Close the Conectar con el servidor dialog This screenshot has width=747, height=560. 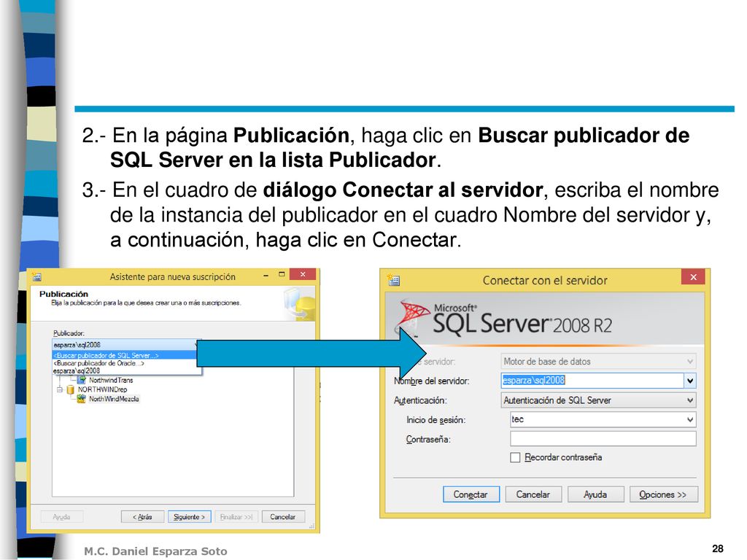(x=694, y=277)
